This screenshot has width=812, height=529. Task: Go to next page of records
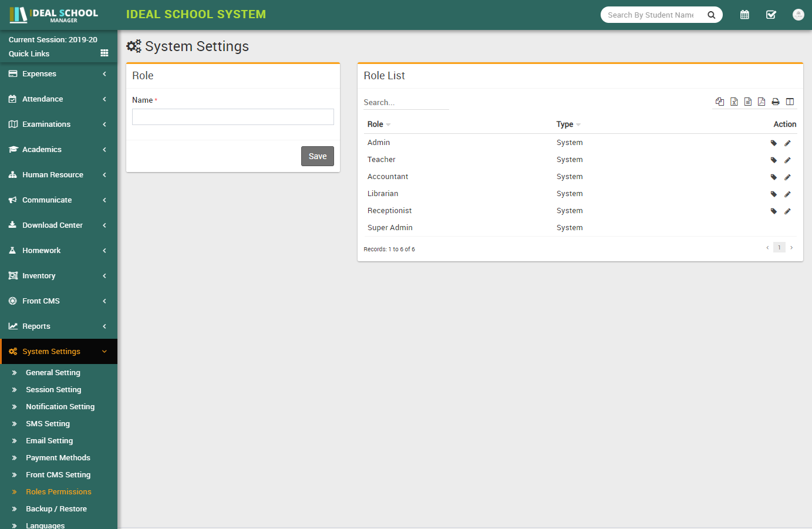point(791,248)
